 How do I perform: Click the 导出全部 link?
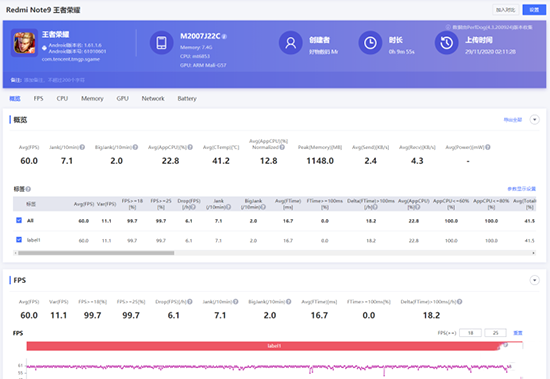pos(513,120)
